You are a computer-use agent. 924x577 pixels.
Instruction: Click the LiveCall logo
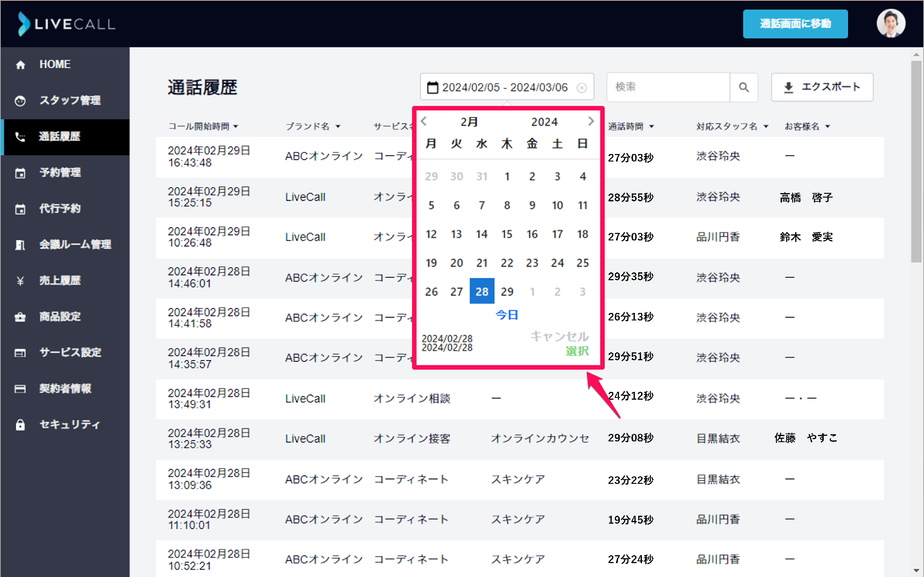pyautogui.click(x=66, y=24)
